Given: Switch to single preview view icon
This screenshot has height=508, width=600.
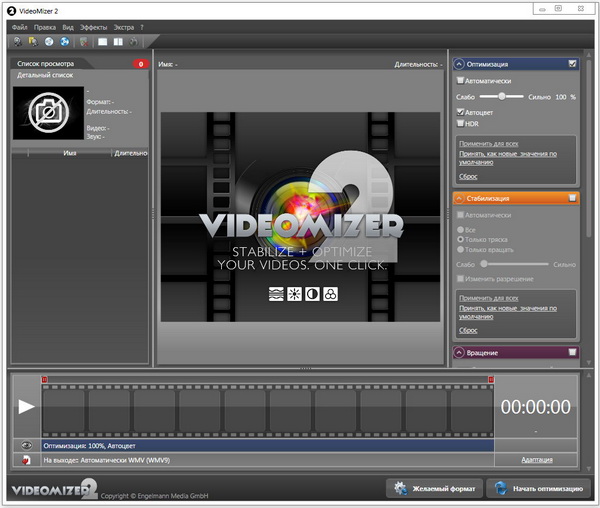Looking at the screenshot, I should tap(102, 42).
